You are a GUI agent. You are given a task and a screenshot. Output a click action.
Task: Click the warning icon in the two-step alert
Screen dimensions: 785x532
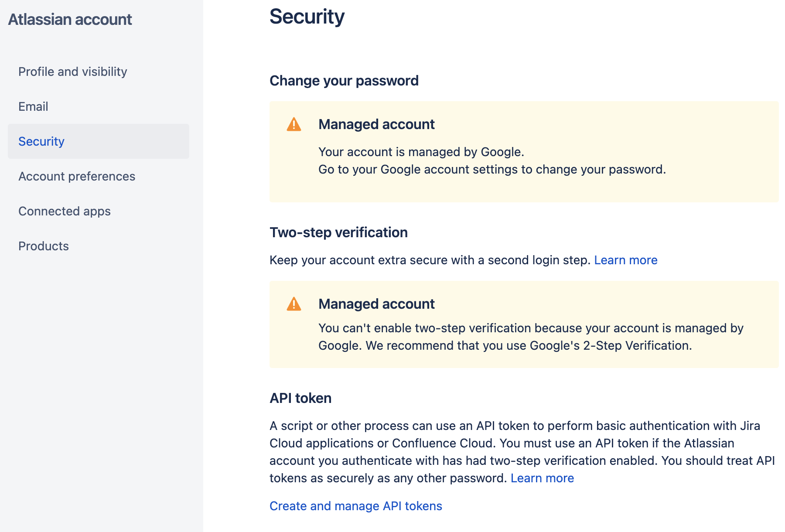click(294, 304)
